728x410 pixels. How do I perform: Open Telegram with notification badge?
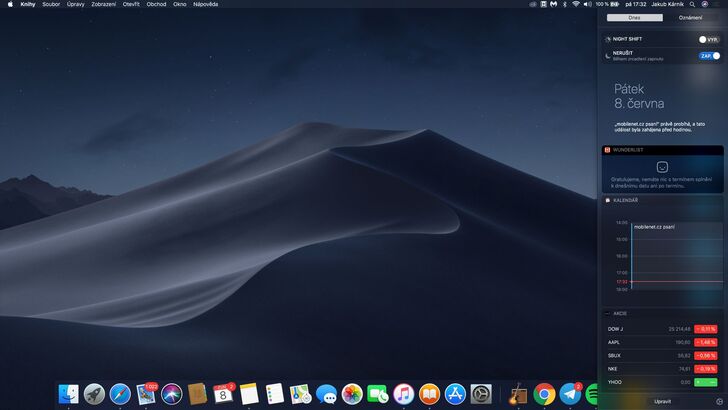pyautogui.click(x=570, y=394)
